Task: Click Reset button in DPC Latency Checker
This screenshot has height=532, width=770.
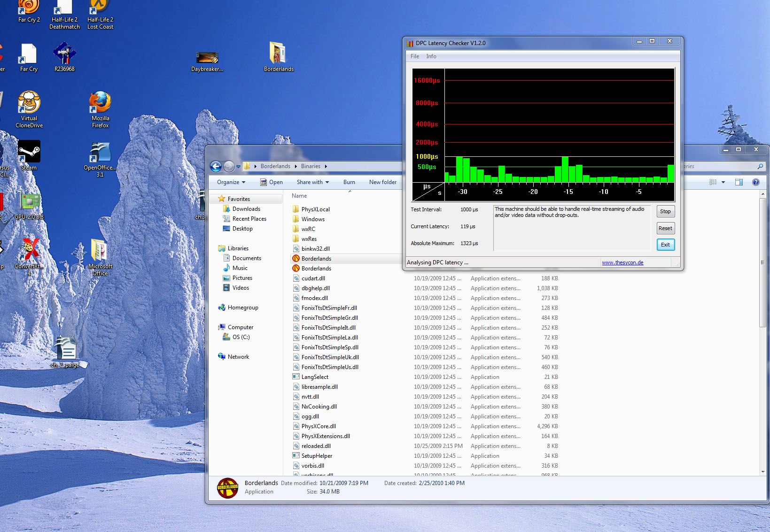Action: [665, 228]
